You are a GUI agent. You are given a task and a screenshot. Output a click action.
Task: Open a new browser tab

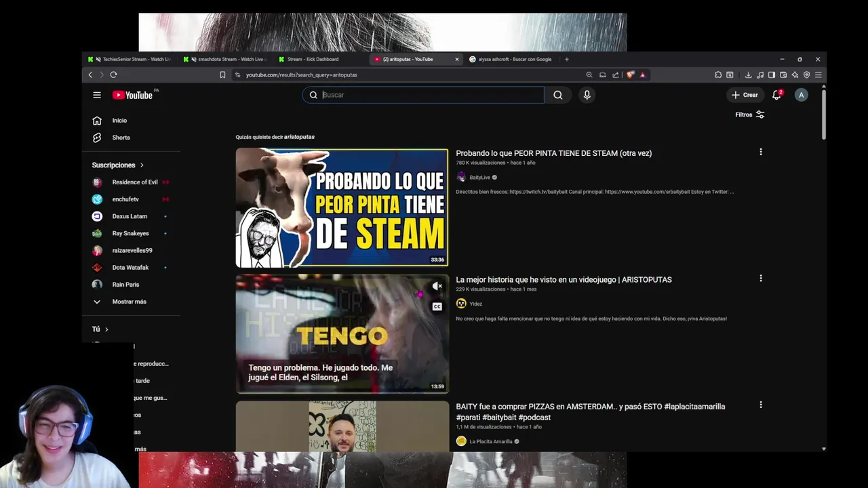click(567, 59)
